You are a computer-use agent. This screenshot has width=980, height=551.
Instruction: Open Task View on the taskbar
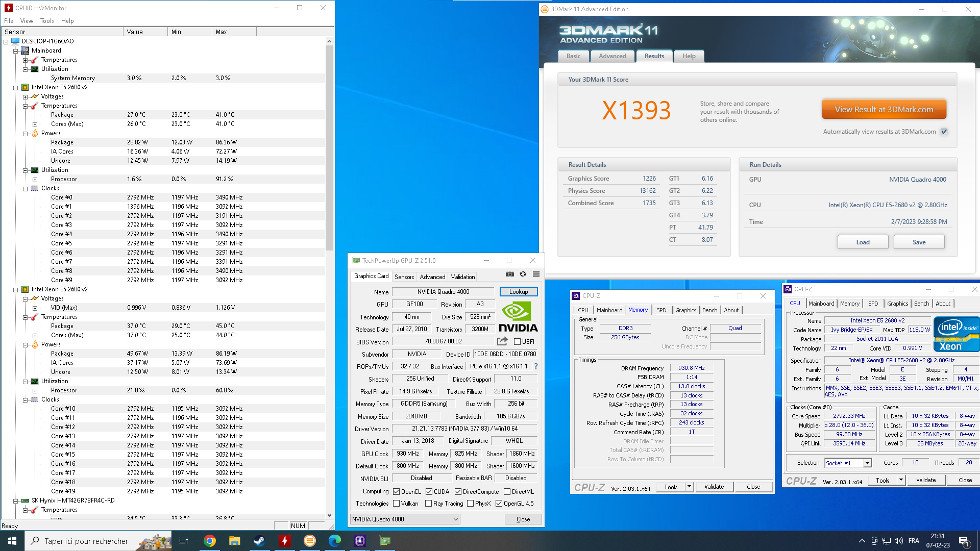pos(184,541)
